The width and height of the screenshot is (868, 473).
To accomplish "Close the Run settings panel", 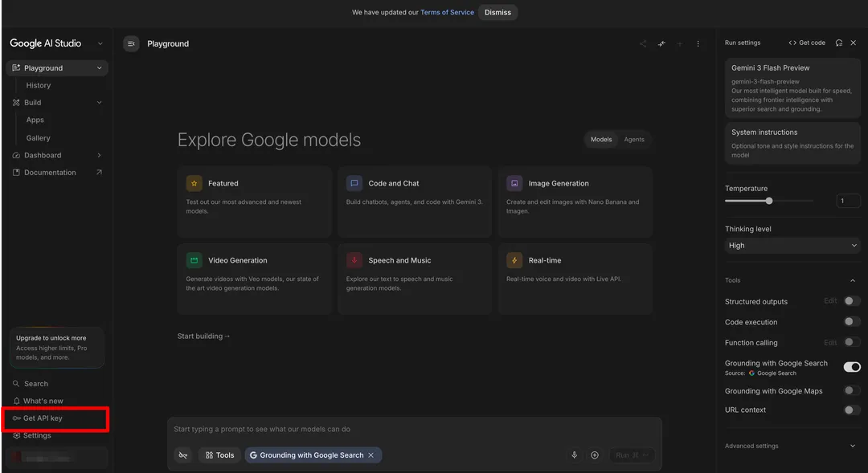I will 853,43.
